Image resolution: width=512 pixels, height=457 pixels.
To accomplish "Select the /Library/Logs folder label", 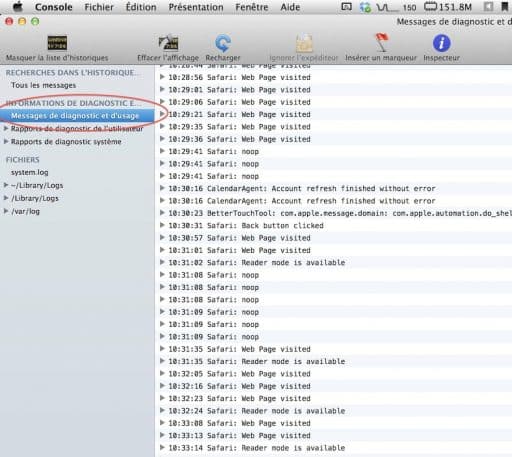I will coord(35,198).
